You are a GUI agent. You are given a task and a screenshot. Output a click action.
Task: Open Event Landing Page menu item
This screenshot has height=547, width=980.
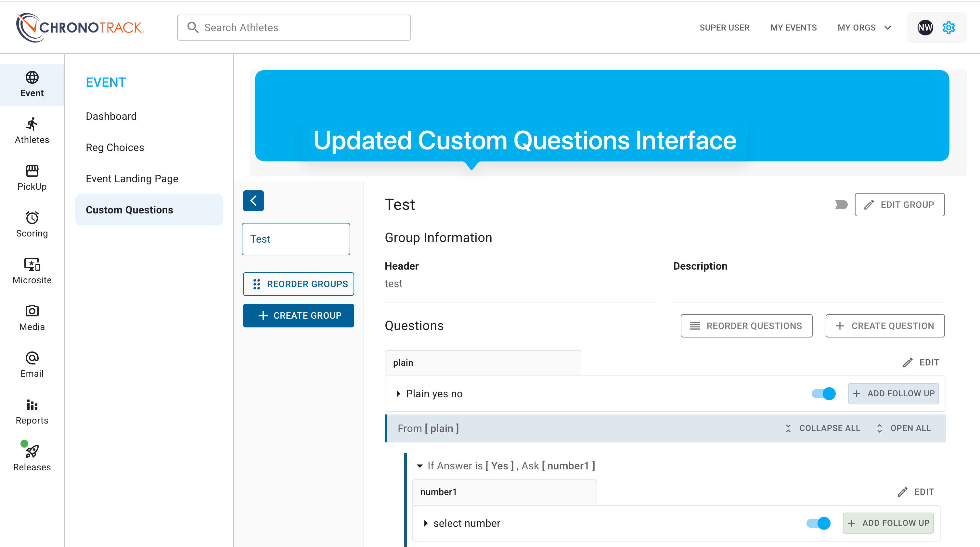point(132,178)
